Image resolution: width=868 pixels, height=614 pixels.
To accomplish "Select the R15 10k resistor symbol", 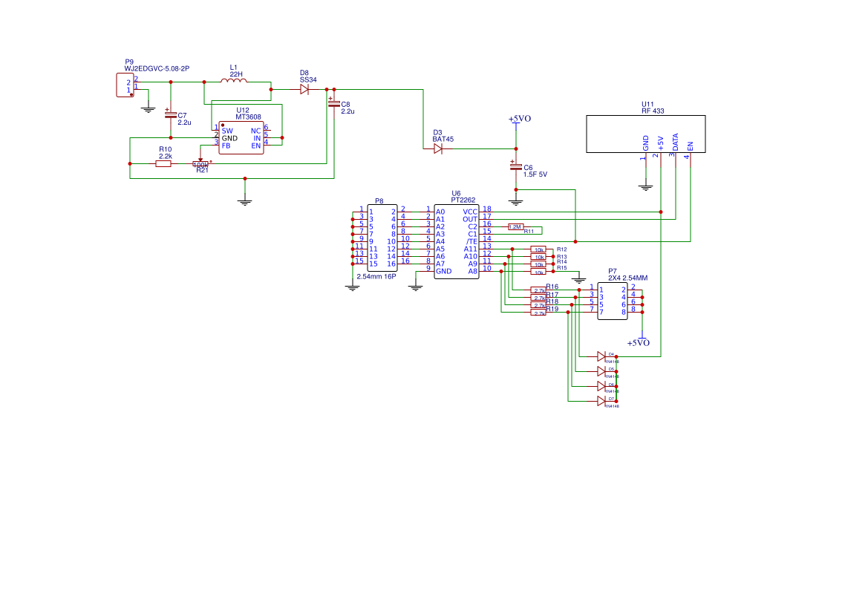I will (538, 271).
